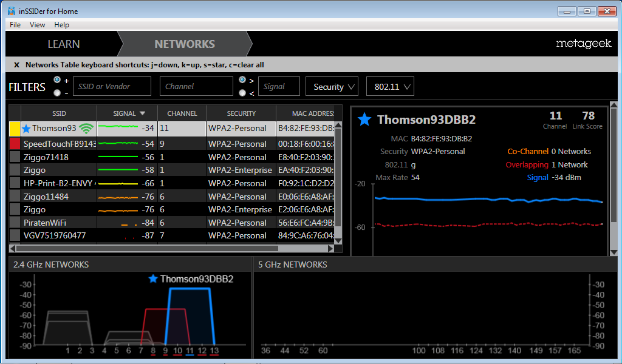Dismiss the keyboard shortcuts banner via the X icon
622x364 pixels.
tap(16, 64)
